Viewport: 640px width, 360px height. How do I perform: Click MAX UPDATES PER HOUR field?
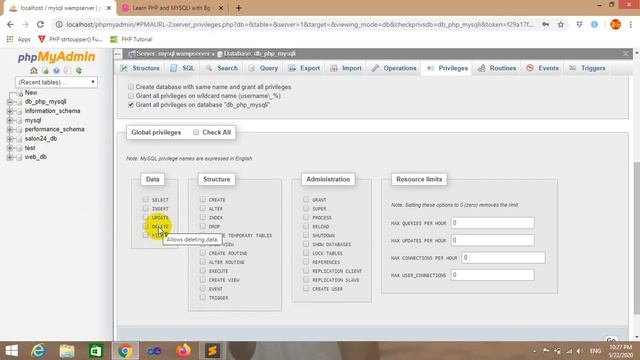492,240
